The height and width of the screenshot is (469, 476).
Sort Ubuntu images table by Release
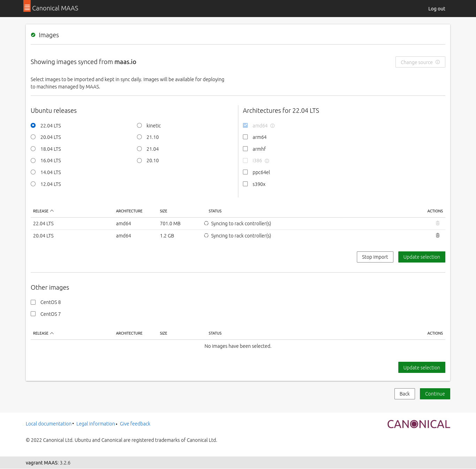[43, 211]
